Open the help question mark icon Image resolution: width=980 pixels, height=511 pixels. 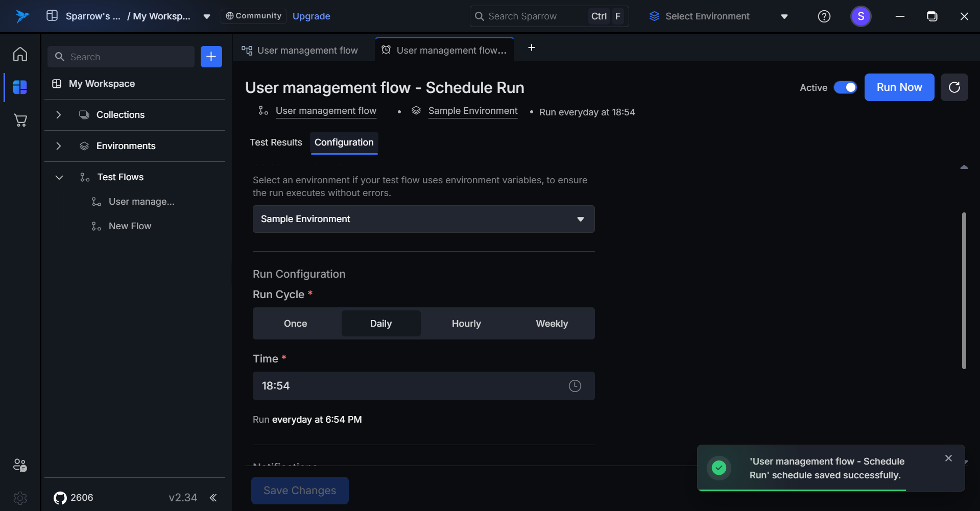824,16
